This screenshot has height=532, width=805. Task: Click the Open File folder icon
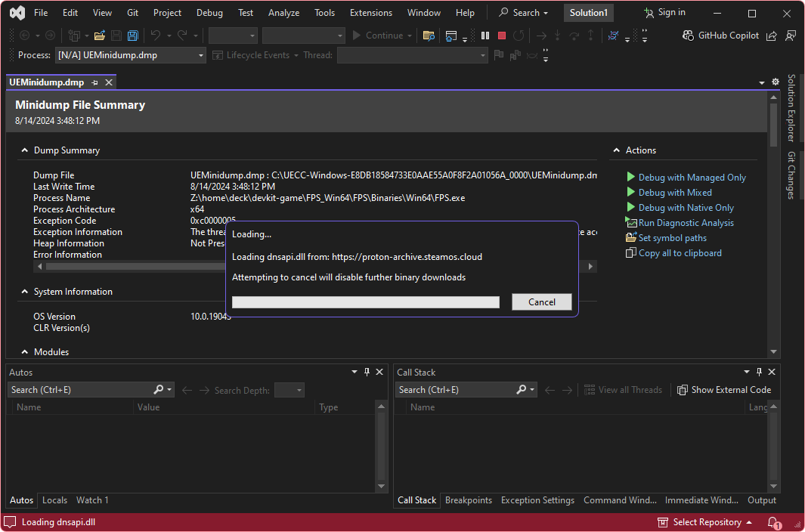[100, 36]
